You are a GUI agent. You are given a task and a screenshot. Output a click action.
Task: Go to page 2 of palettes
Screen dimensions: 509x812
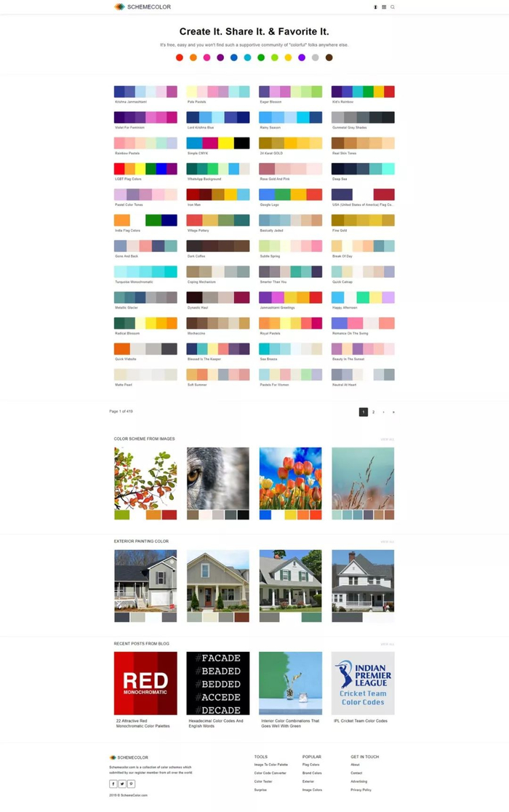pyautogui.click(x=374, y=413)
